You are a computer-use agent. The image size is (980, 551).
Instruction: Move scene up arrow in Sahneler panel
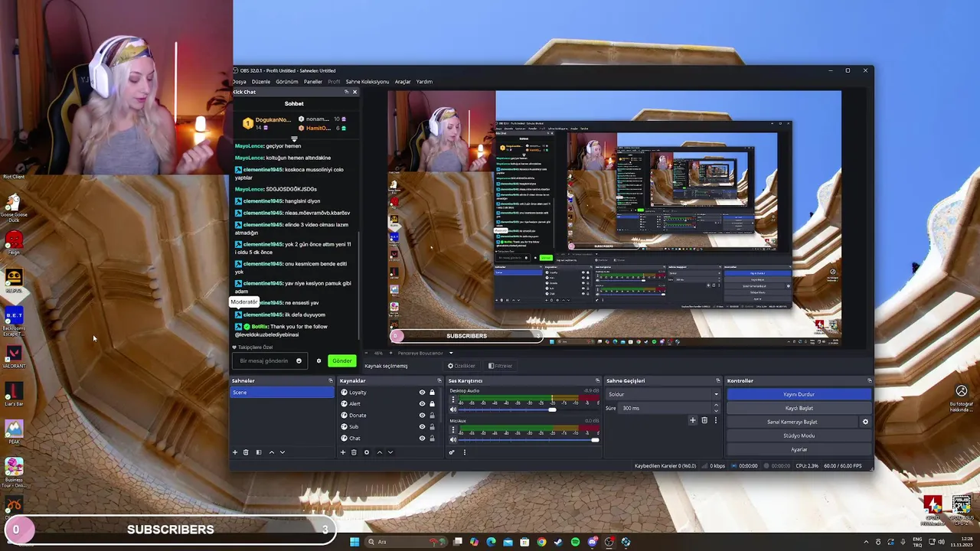pyautogui.click(x=271, y=452)
